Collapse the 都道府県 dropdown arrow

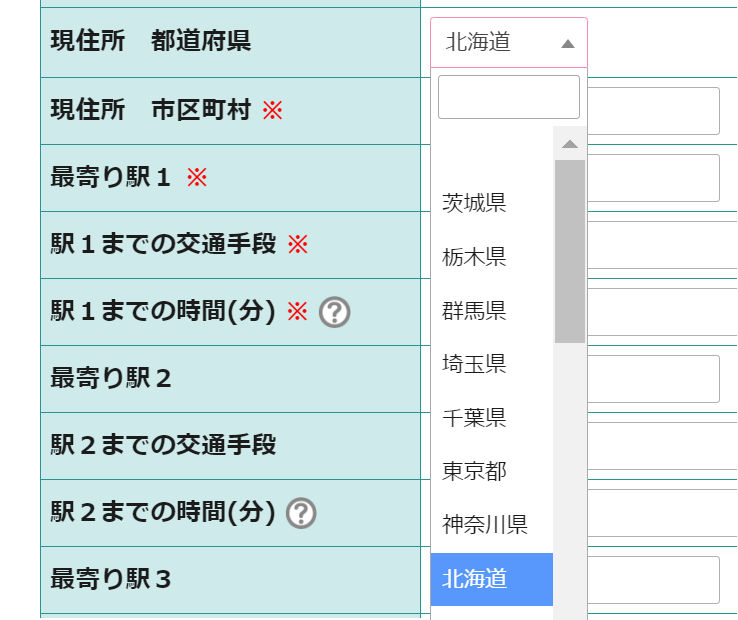[568, 43]
